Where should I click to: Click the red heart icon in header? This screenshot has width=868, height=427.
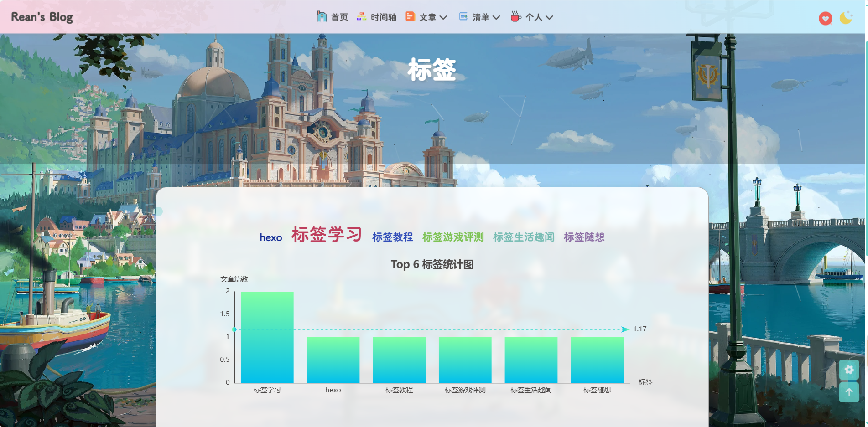[x=825, y=18]
